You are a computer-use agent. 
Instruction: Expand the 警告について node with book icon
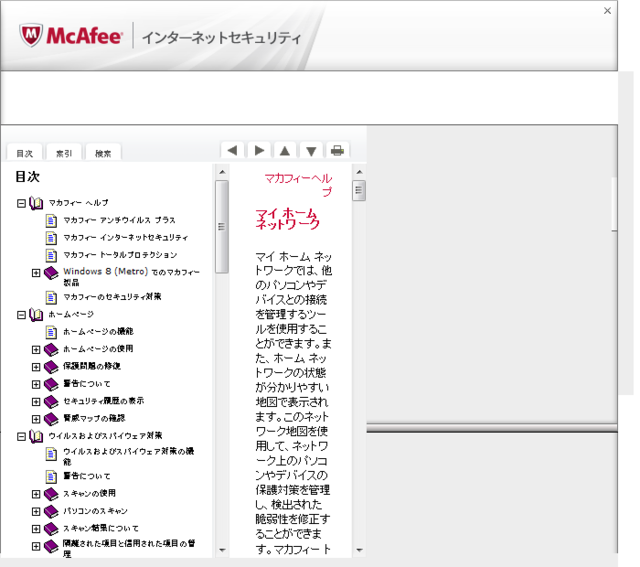coord(36,384)
